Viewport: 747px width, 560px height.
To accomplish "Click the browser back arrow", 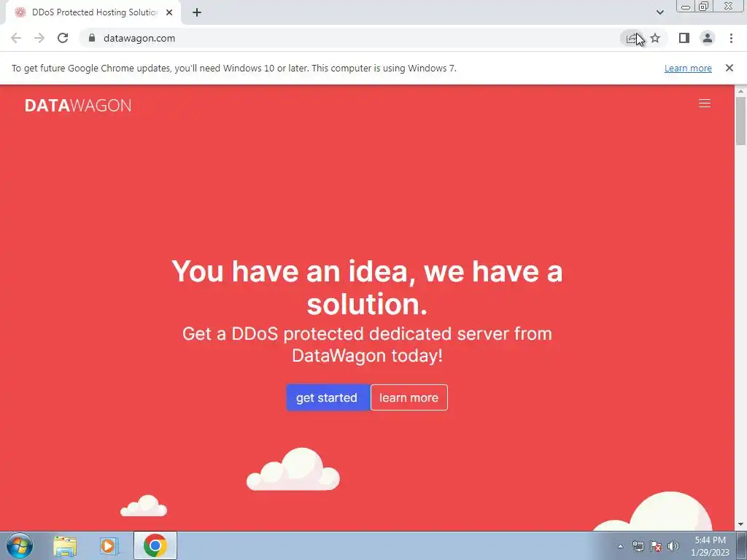I will [16, 38].
